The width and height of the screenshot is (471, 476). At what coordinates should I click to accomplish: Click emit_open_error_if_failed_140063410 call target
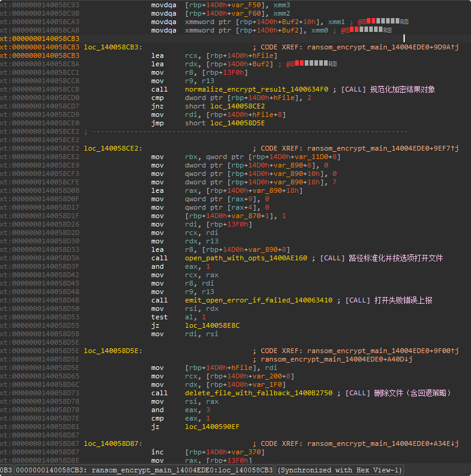(x=258, y=300)
